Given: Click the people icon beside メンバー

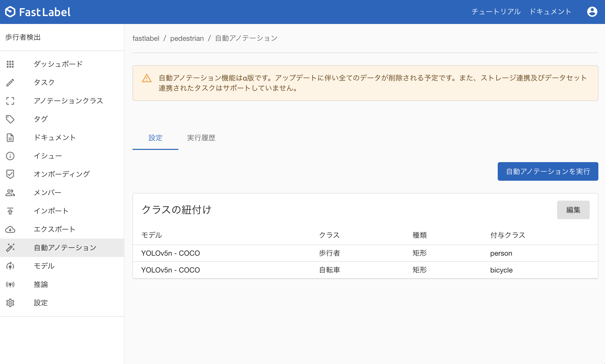Looking at the screenshot, I should click(10, 192).
